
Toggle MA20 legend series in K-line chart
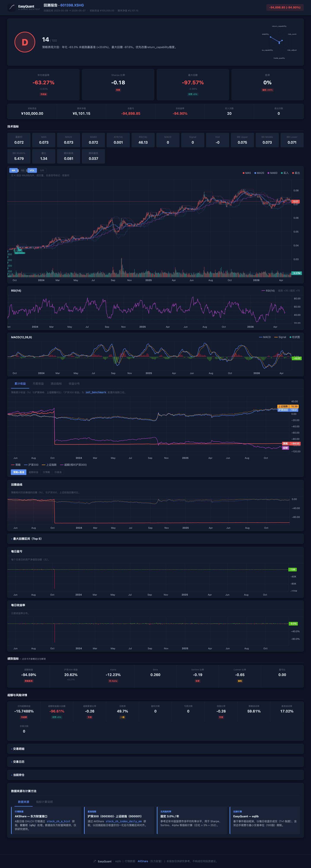(x=259, y=173)
